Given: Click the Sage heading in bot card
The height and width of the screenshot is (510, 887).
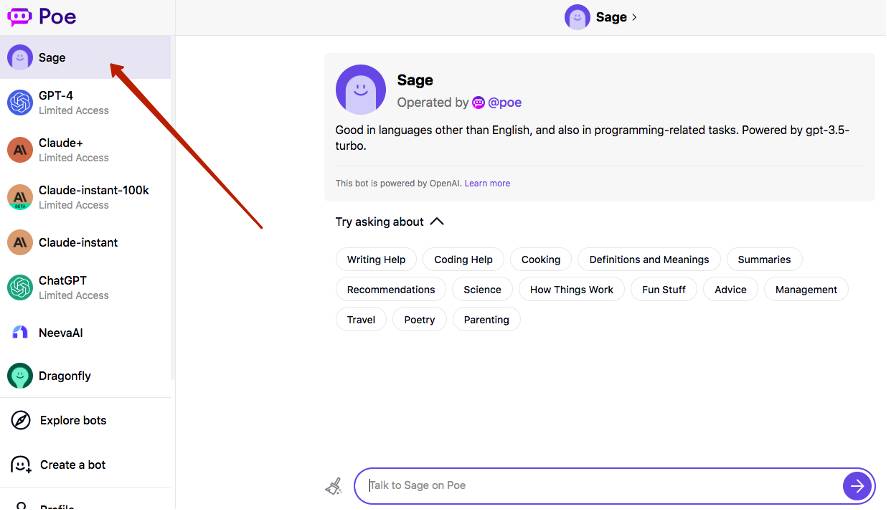Looking at the screenshot, I should click(415, 80).
